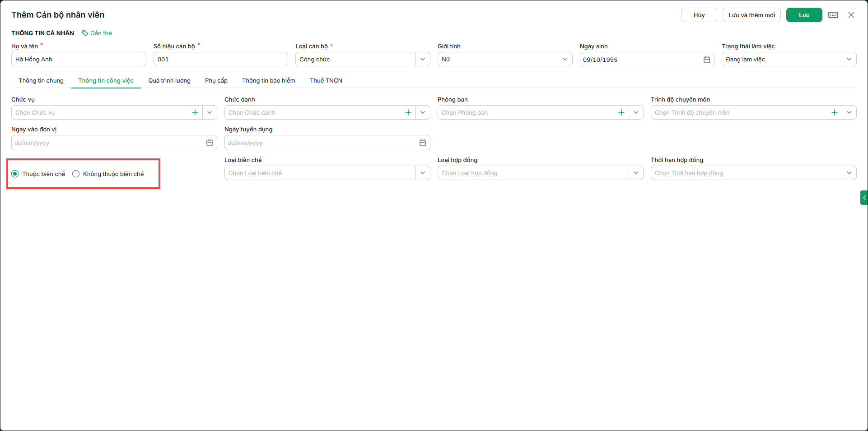Switch to Thông tin chung tab
This screenshot has height=431, width=868.
click(x=41, y=80)
